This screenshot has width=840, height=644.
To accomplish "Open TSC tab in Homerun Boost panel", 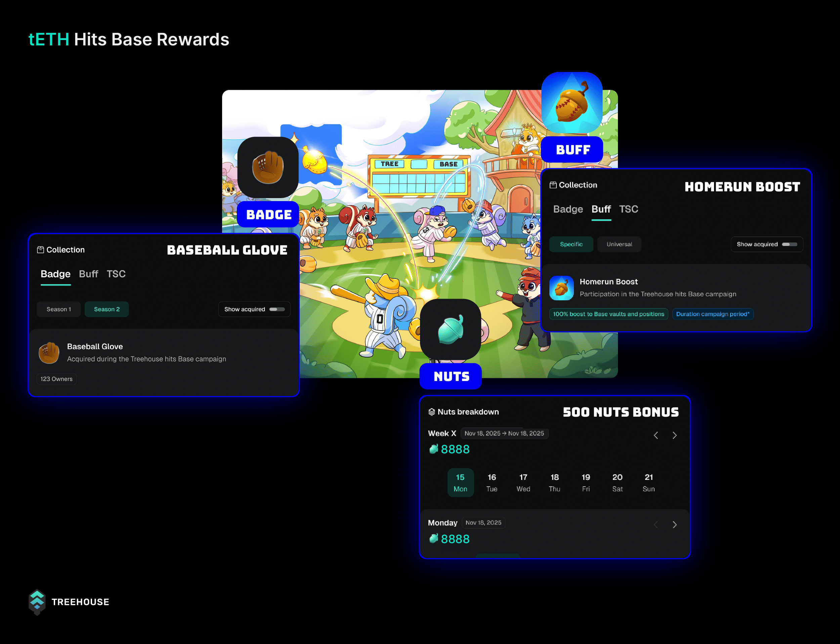I will point(628,209).
